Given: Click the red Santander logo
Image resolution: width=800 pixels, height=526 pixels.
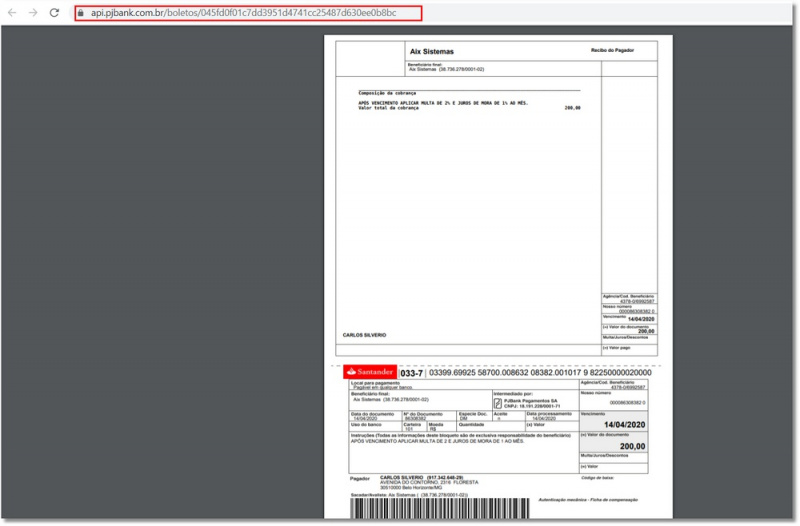Looking at the screenshot, I should [x=370, y=372].
